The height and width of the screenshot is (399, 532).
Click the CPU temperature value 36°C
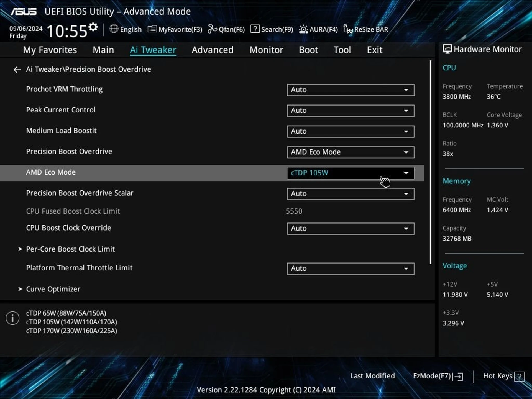point(494,97)
